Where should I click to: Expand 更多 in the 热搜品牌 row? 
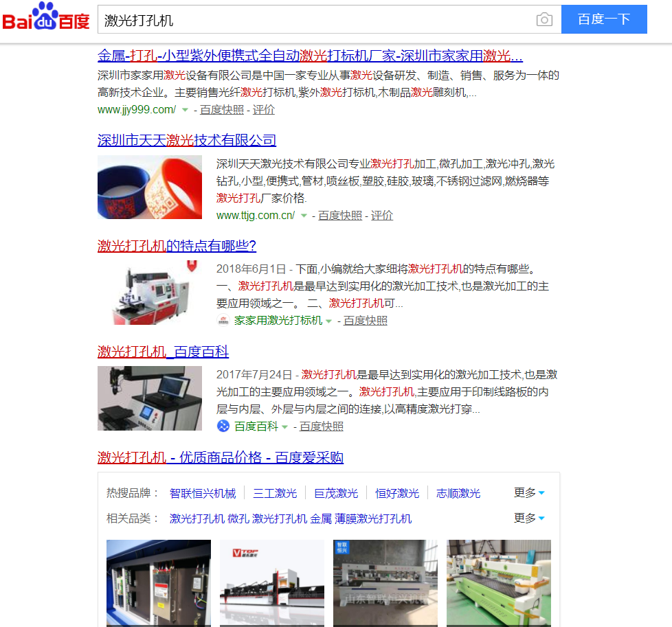pyautogui.click(x=529, y=493)
